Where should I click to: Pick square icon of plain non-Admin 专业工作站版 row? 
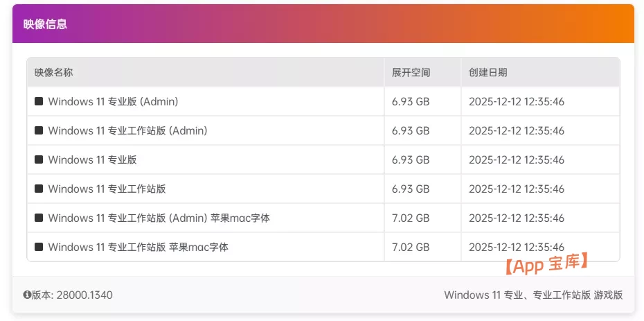(x=39, y=189)
